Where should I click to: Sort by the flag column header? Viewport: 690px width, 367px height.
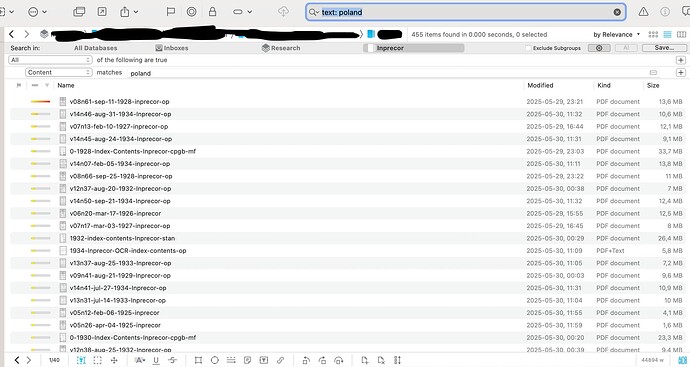tap(18, 85)
